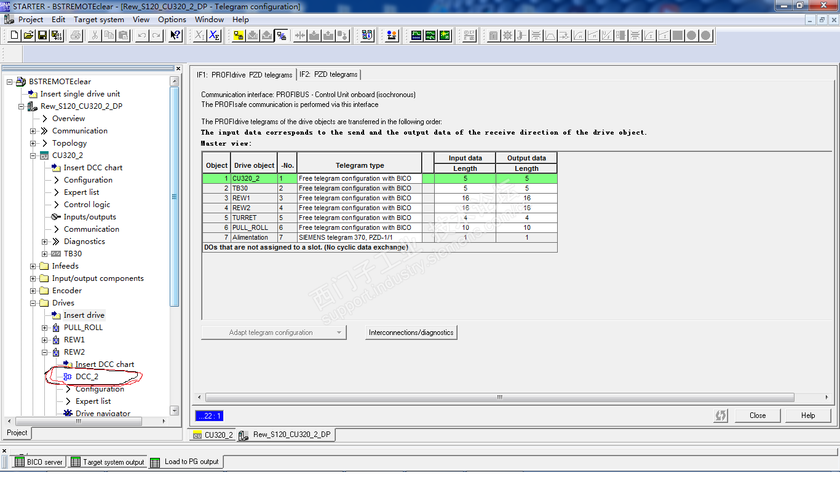Collapse the CU320_2 tree node

(x=33, y=156)
